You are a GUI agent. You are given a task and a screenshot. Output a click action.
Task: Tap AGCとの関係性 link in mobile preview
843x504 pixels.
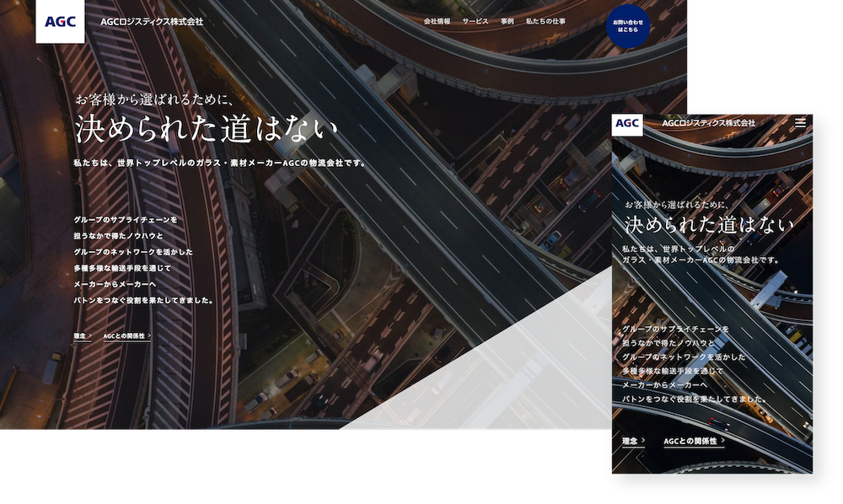coord(690,440)
